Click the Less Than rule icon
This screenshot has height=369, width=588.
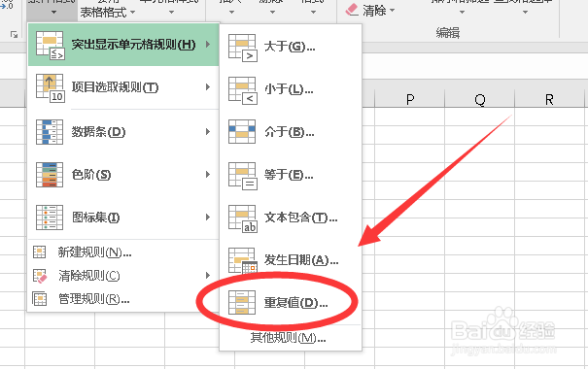[243, 90]
